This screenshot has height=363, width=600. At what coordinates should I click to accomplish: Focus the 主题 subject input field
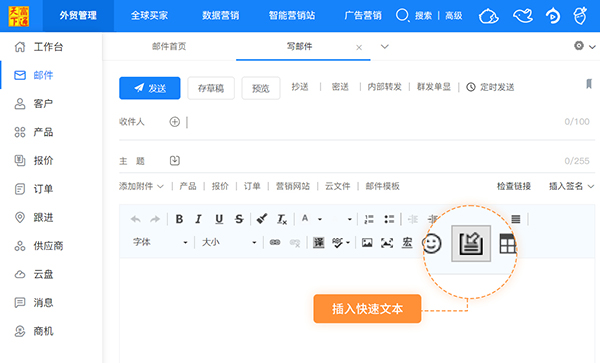pos(371,161)
